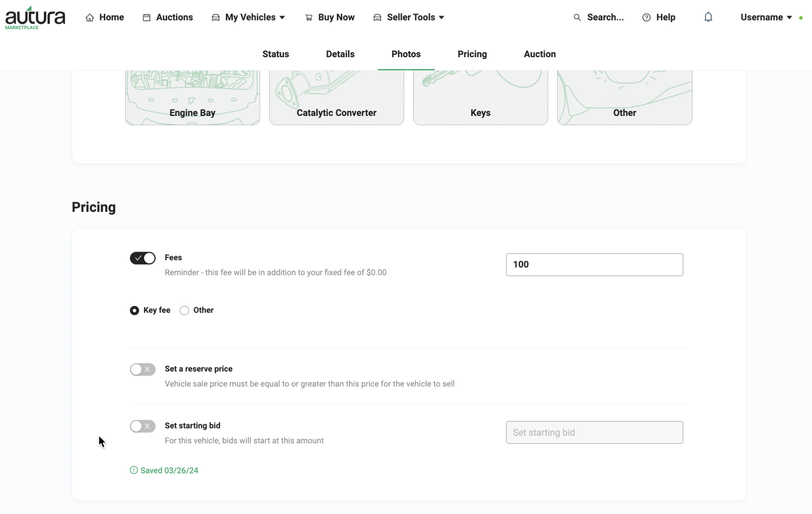Click the Buy Now cart icon

click(x=309, y=18)
